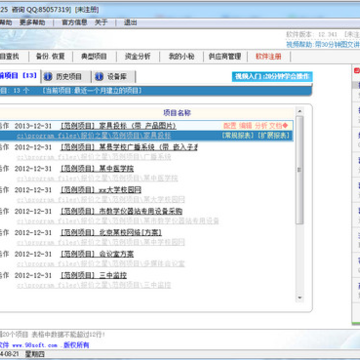Click the blue status bar about projects from the last month
This screenshot has height=360, width=360.
coord(155,91)
